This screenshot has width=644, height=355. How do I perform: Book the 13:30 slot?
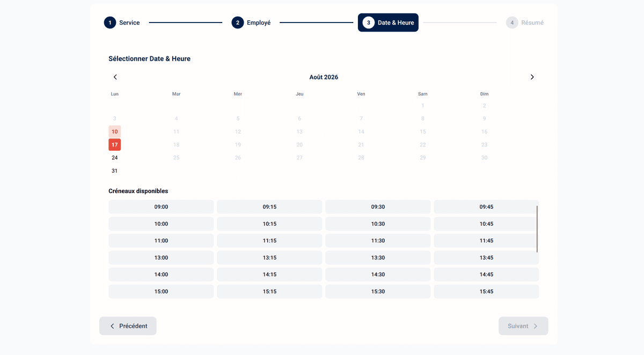coord(378,257)
